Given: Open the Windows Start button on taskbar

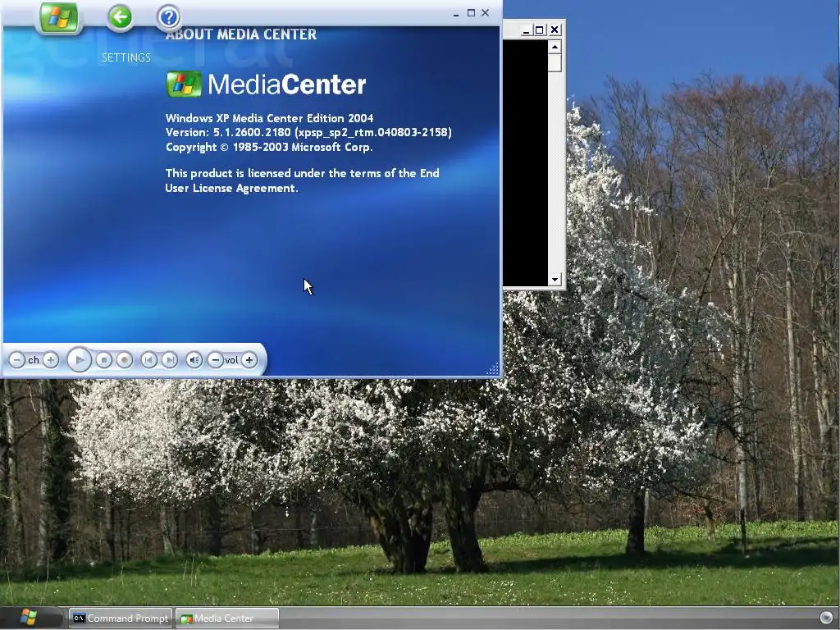Looking at the screenshot, I should (x=30, y=618).
